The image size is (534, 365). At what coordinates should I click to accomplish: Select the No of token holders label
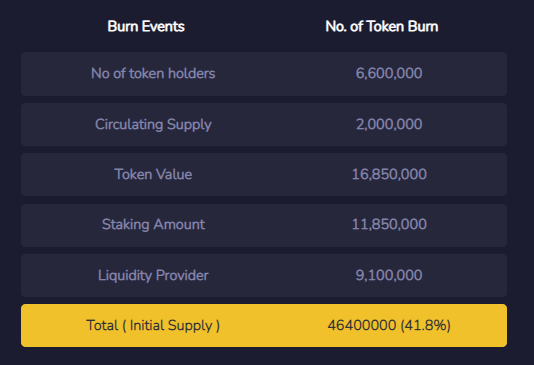pos(153,74)
